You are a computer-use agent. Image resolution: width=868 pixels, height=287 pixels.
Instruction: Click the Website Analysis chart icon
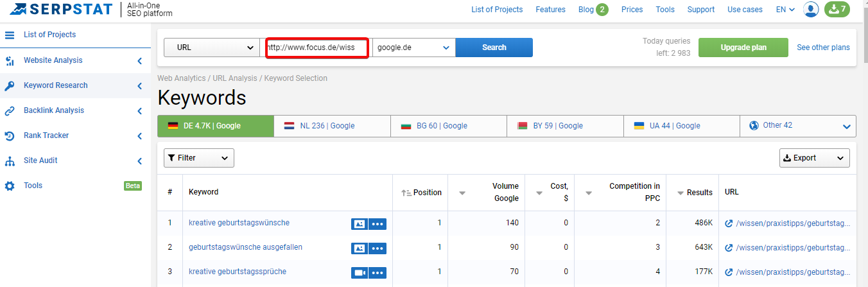(x=10, y=60)
